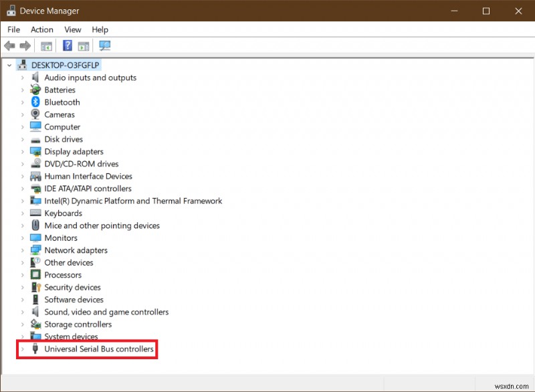Expand the Sound, video and game controllers category
The image size is (535, 392).
click(21, 312)
